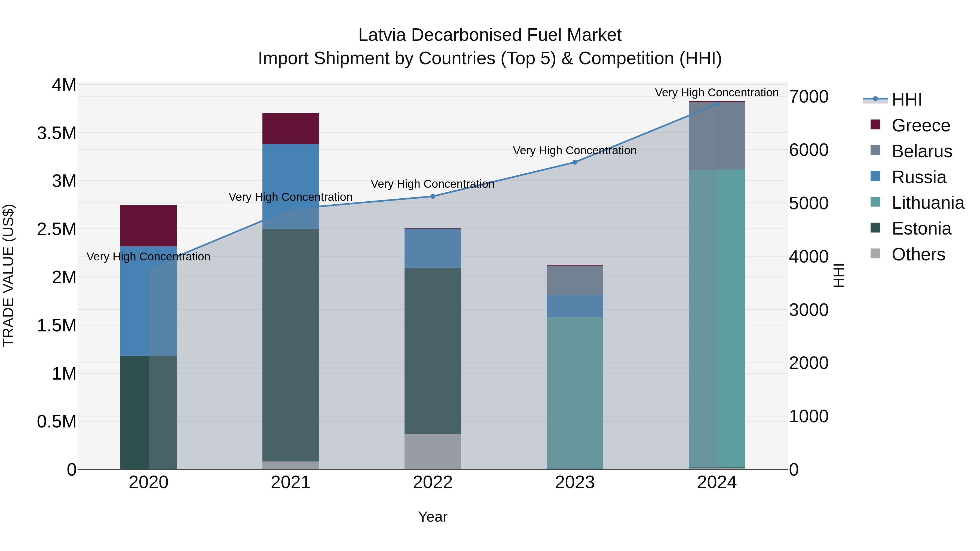980x551 pixels.
Task: Click the 'Very High Concentration' label for 2024
Action: [717, 93]
